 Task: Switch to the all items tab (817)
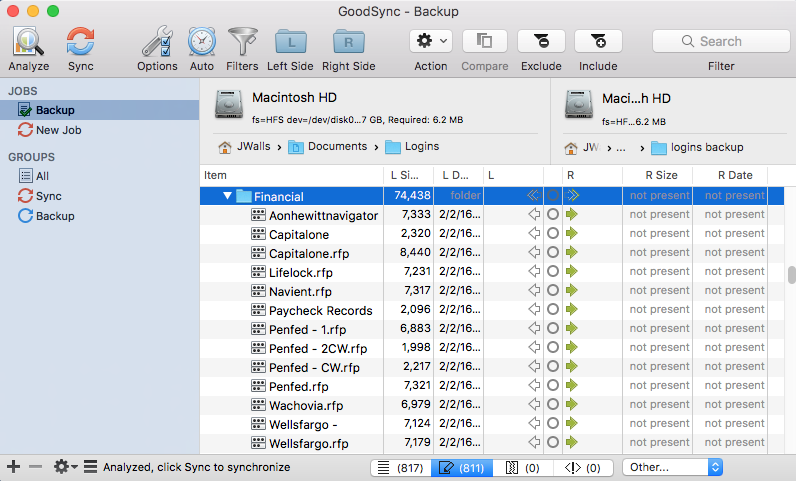pyautogui.click(x=400, y=467)
